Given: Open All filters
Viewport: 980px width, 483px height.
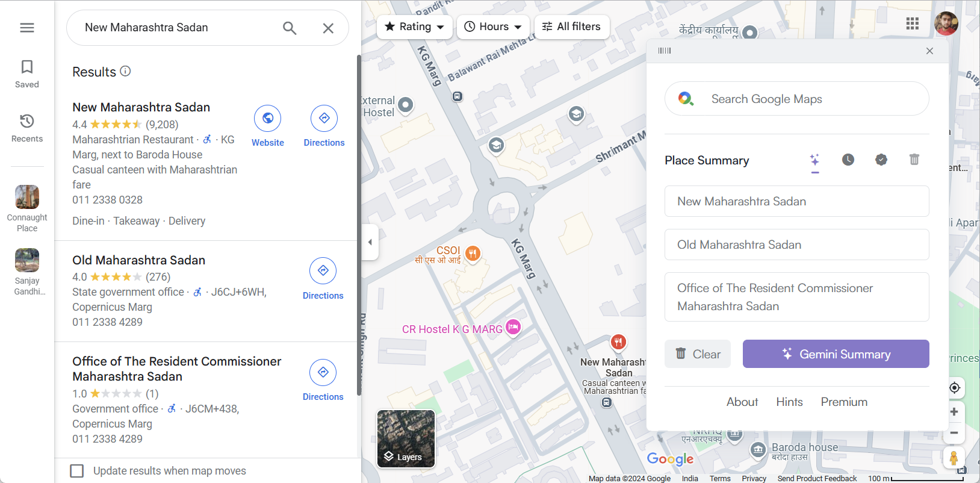Looking at the screenshot, I should pyautogui.click(x=572, y=27).
